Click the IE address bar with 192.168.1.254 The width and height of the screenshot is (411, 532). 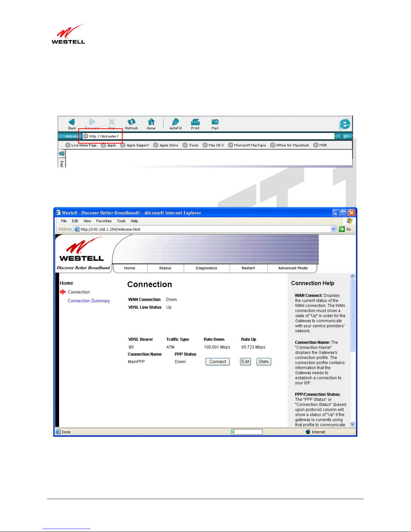(x=205, y=229)
